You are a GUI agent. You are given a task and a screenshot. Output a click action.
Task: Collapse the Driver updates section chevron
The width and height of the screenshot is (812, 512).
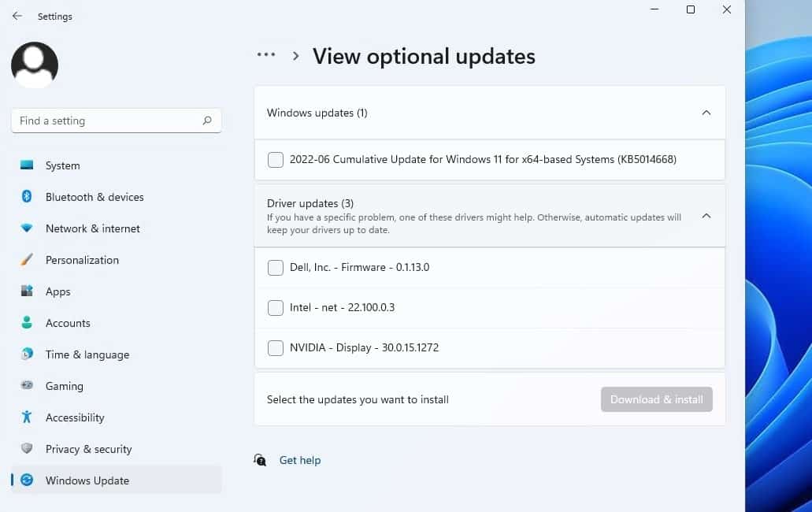[706, 216]
